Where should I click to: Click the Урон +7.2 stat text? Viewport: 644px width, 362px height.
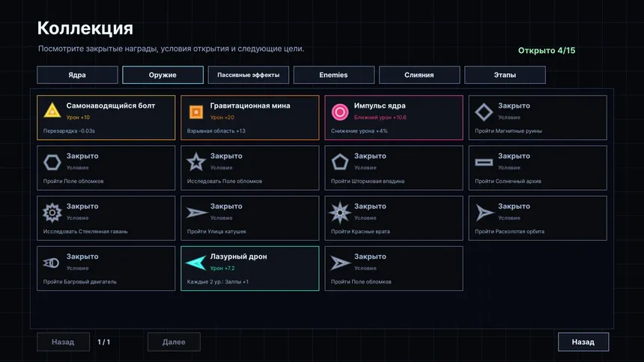[x=222, y=268]
